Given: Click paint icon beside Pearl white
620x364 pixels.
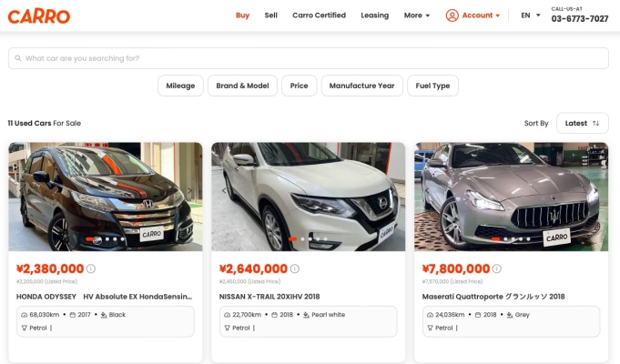Looking at the screenshot, I should coord(306,315).
